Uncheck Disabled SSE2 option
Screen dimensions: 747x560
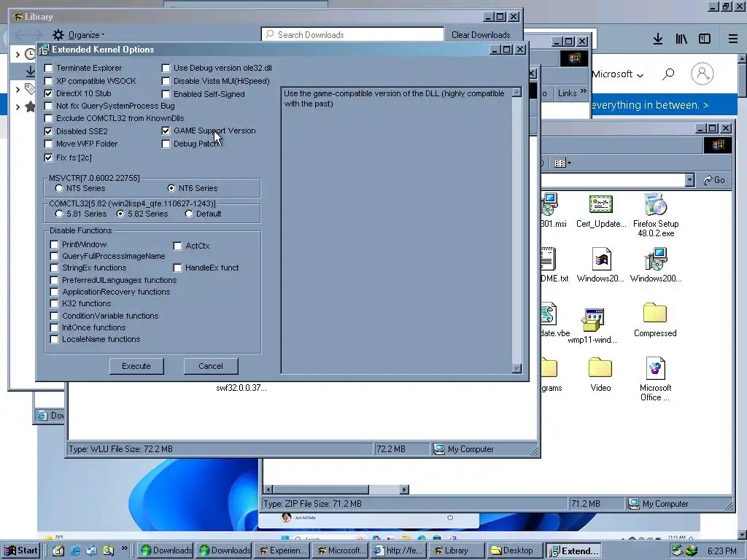pyautogui.click(x=49, y=131)
